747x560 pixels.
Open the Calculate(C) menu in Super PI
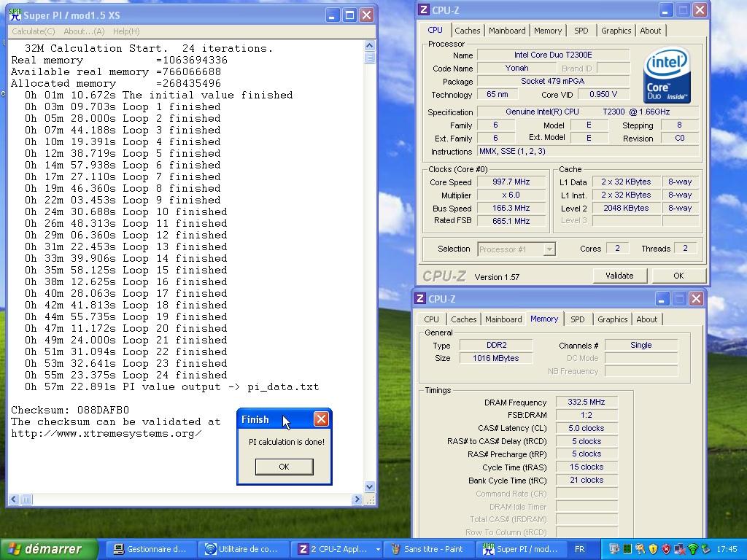[x=34, y=31]
